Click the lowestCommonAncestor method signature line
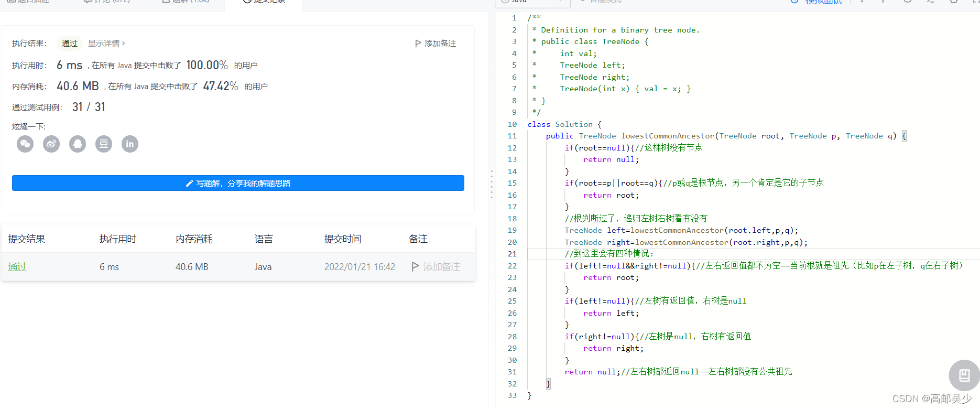This screenshot has width=980, height=409. point(726,136)
